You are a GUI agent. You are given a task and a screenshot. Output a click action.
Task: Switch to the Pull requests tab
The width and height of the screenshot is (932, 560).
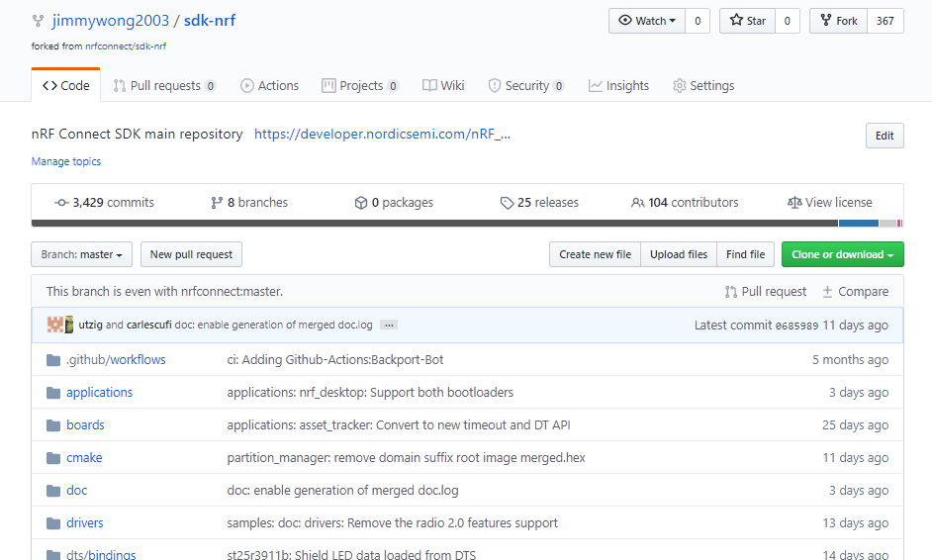164,86
